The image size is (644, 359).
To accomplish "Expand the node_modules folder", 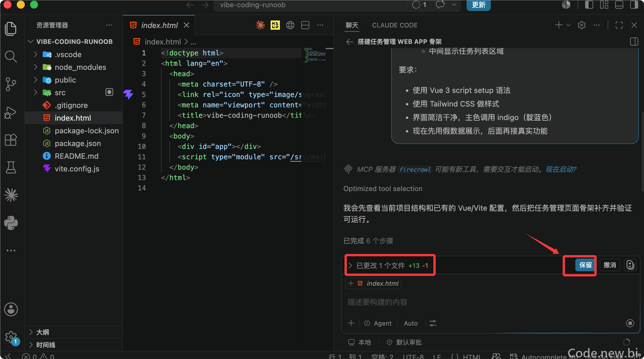I will 35,67.
